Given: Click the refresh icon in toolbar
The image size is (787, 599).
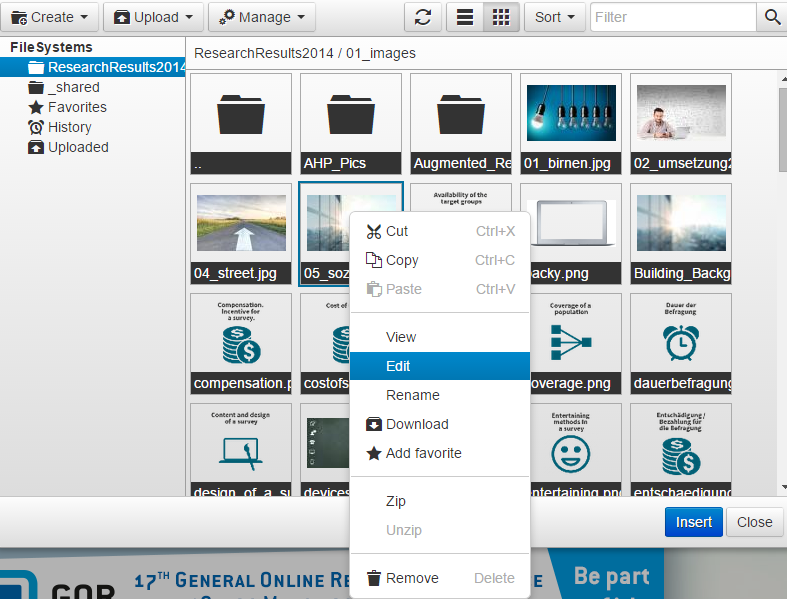Looking at the screenshot, I should (x=423, y=17).
